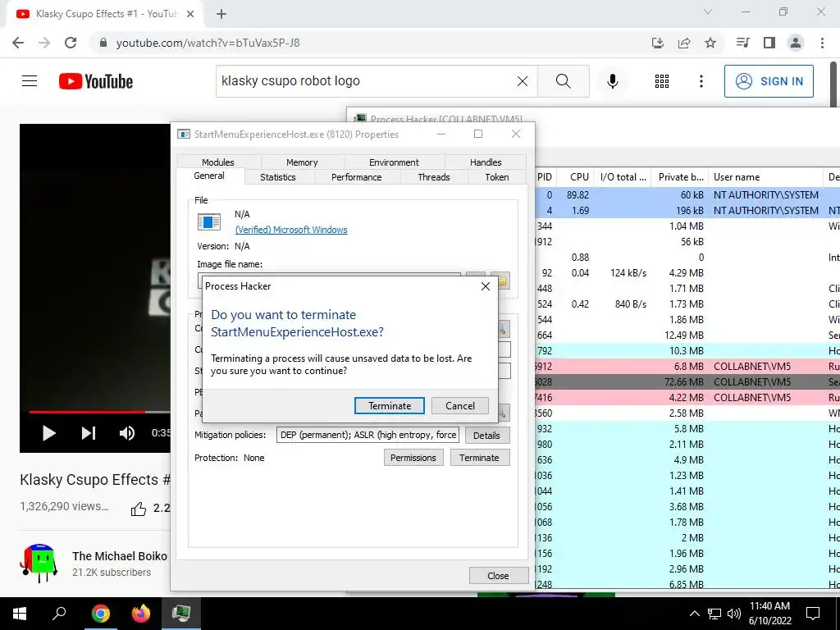This screenshot has width=840, height=630.
Task: Open the Chrome profile avatar
Action: (x=796, y=43)
